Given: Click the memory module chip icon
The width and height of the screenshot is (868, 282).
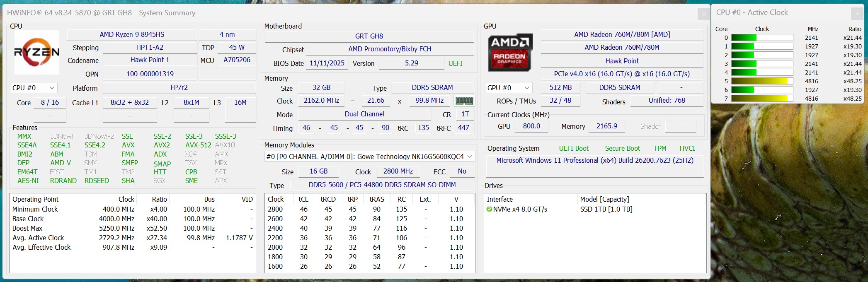Looking at the screenshot, I should pos(464,101).
